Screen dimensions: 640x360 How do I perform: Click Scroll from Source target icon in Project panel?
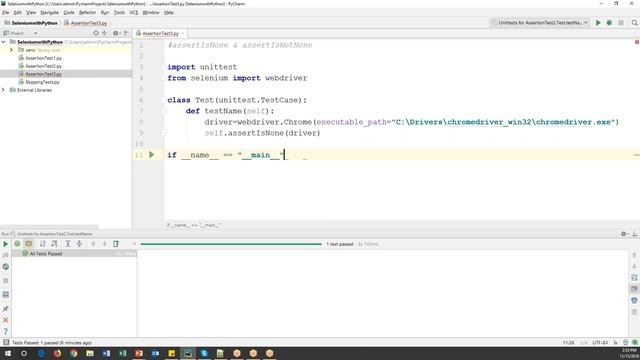pos(96,33)
